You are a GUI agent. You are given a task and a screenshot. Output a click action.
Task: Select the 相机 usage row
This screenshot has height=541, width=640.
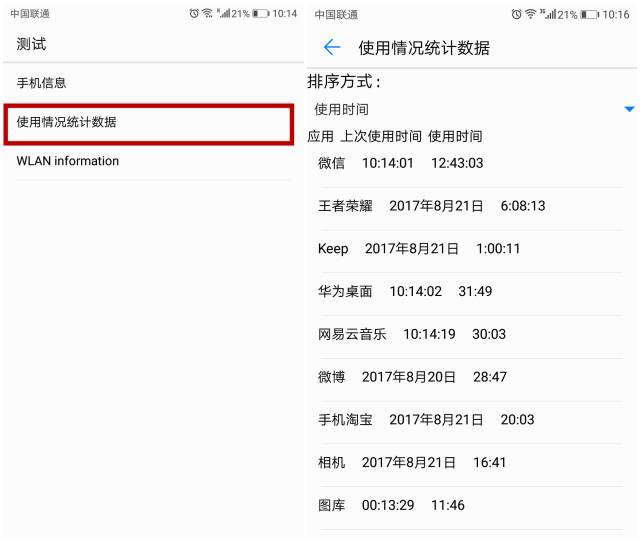pyautogui.click(x=471, y=463)
